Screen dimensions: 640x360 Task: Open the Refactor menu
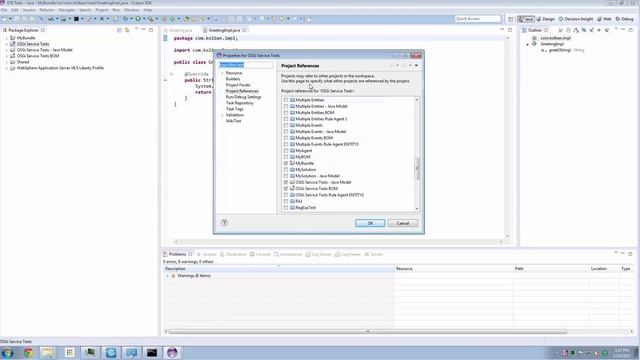(47, 10)
